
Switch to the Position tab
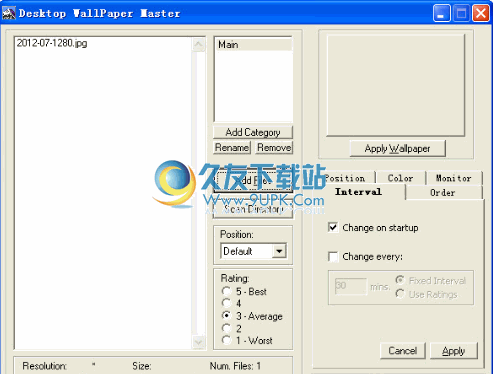tap(347, 178)
